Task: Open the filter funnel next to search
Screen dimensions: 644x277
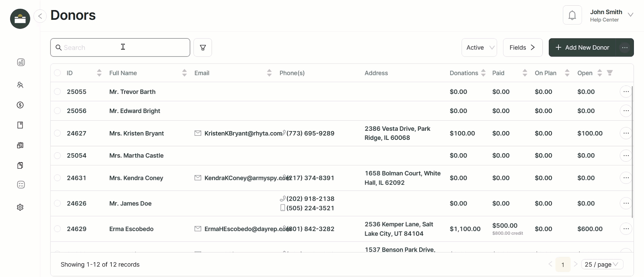Action: (x=203, y=47)
